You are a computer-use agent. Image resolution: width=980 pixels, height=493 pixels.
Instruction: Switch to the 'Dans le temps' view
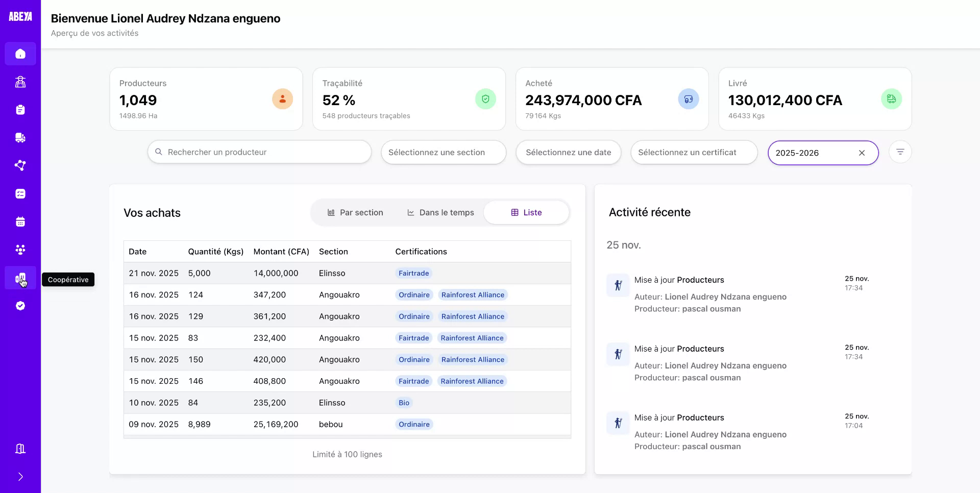[440, 213]
